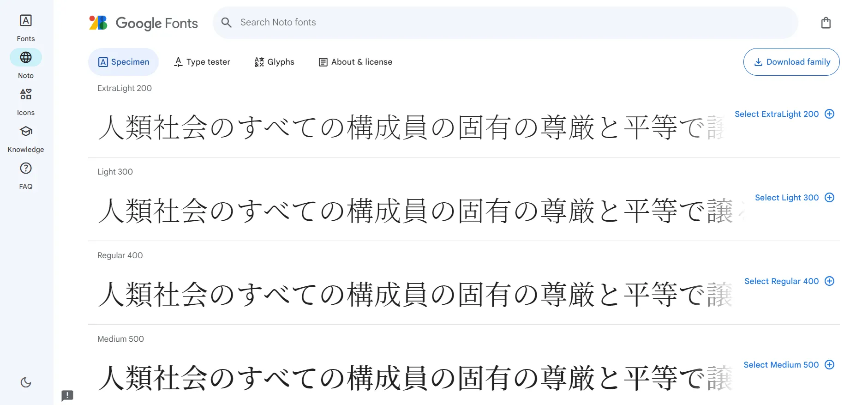The height and width of the screenshot is (405, 868).
Task: Click the Regular 400 sample text
Action: click(x=415, y=295)
